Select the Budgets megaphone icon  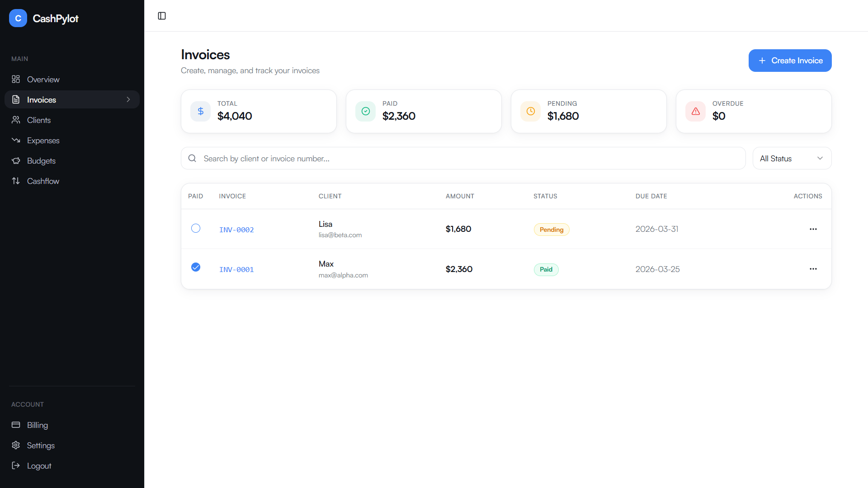click(x=16, y=160)
